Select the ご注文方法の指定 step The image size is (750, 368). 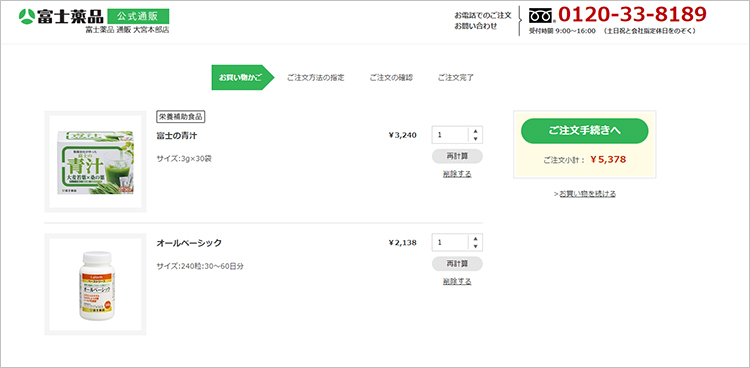pos(315,78)
